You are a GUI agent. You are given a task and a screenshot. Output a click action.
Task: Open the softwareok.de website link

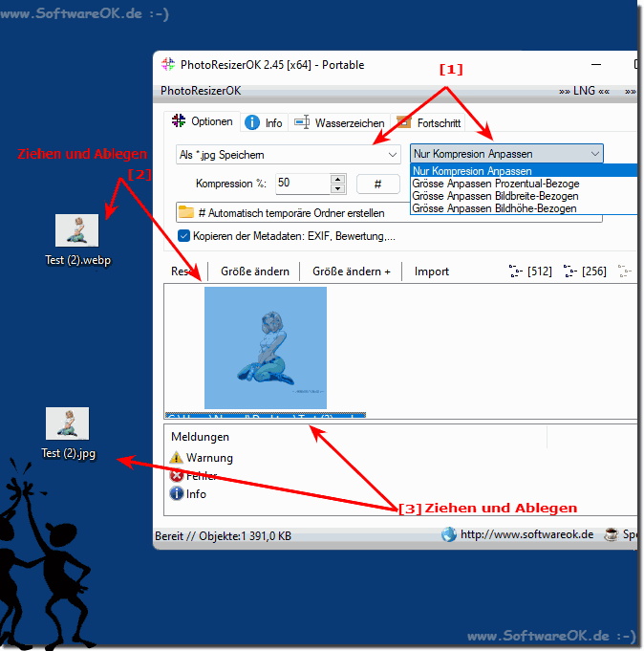tap(527, 534)
